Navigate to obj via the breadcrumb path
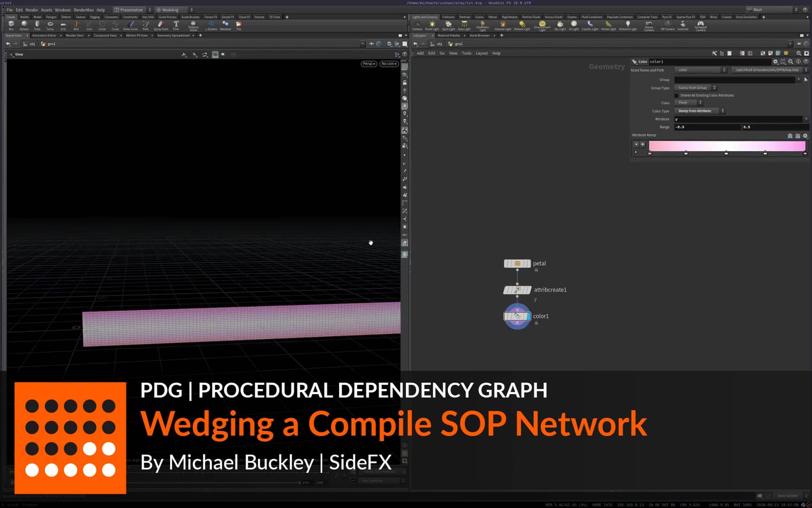The height and width of the screenshot is (508, 812). pyautogui.click(x=31, y=44)
